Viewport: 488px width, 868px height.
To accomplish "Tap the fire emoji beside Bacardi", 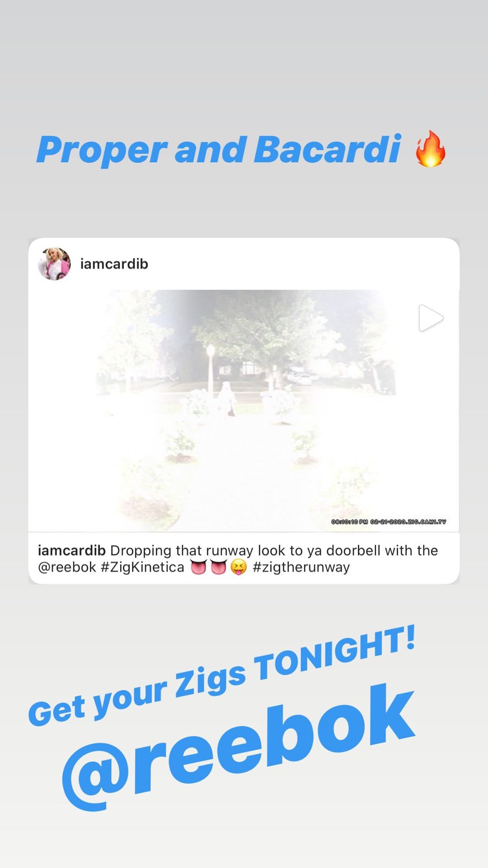I will pos(431,149).
